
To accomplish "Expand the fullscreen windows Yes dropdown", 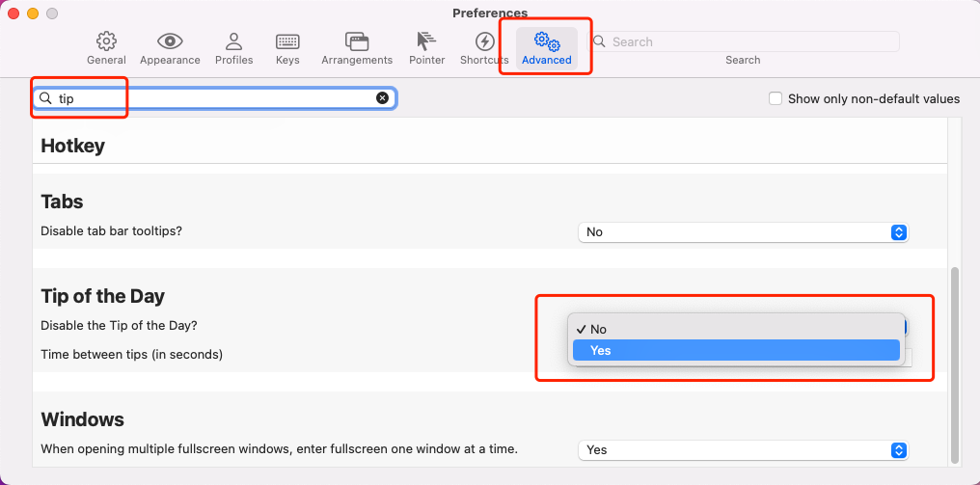I will [743, 450].
